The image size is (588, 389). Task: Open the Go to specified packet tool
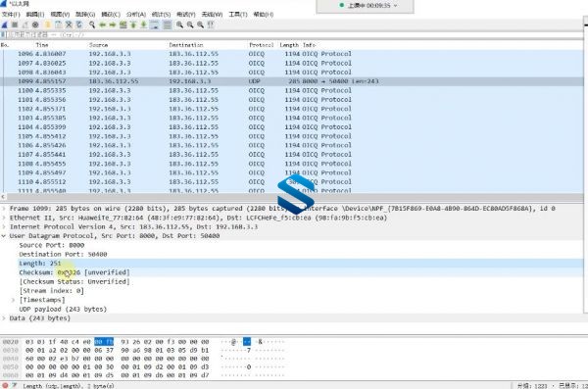click(x=123, y=24)
